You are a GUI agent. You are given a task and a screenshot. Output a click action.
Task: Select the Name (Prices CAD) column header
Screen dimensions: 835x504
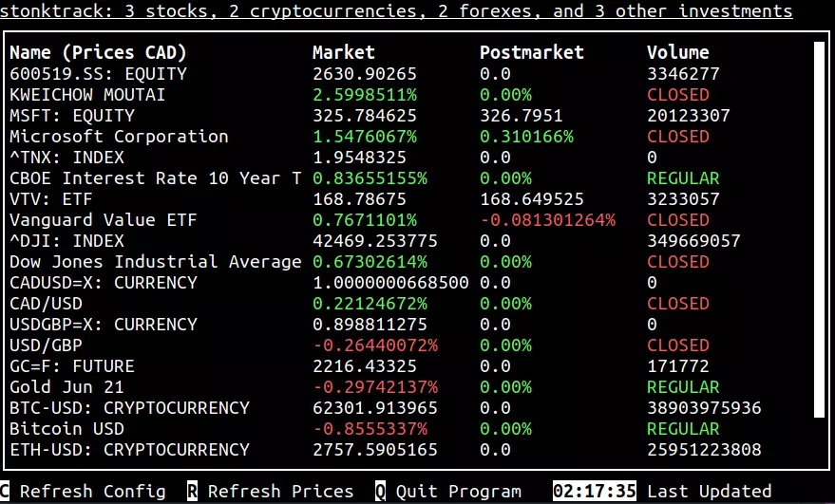point(98,52)
